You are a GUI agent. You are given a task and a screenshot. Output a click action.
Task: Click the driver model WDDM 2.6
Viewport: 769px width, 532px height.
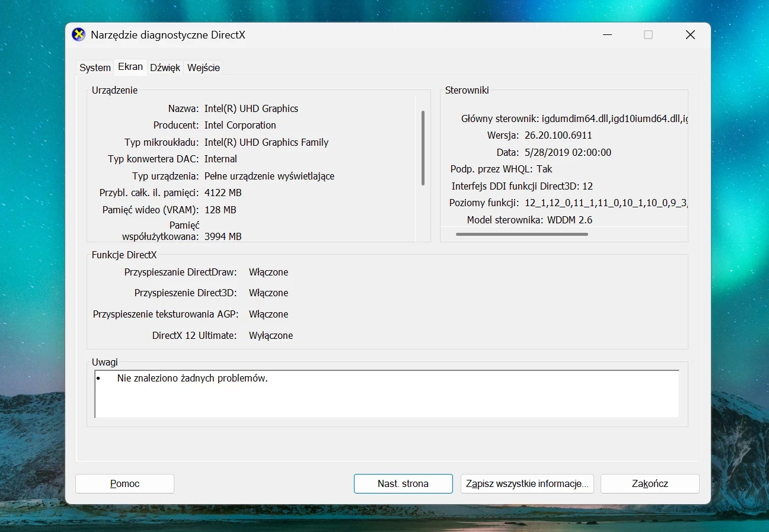point(570,220)
